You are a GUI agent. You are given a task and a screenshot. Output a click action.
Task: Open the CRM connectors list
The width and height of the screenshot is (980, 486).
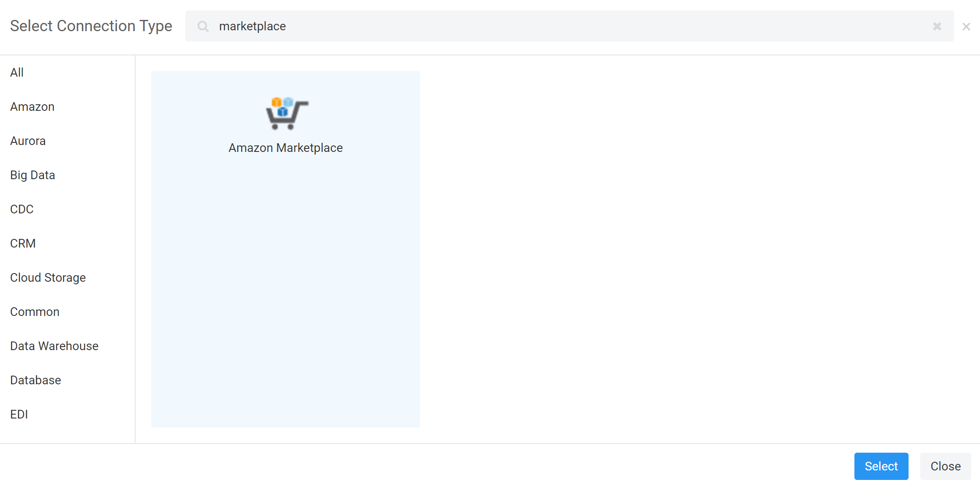(23, 243)
